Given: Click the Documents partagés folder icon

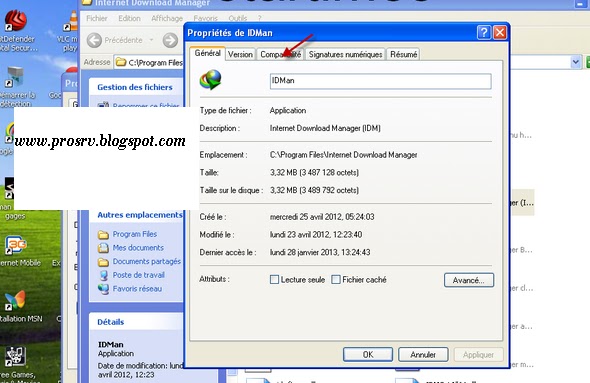Looking at the screenshot, I should 103,262.
